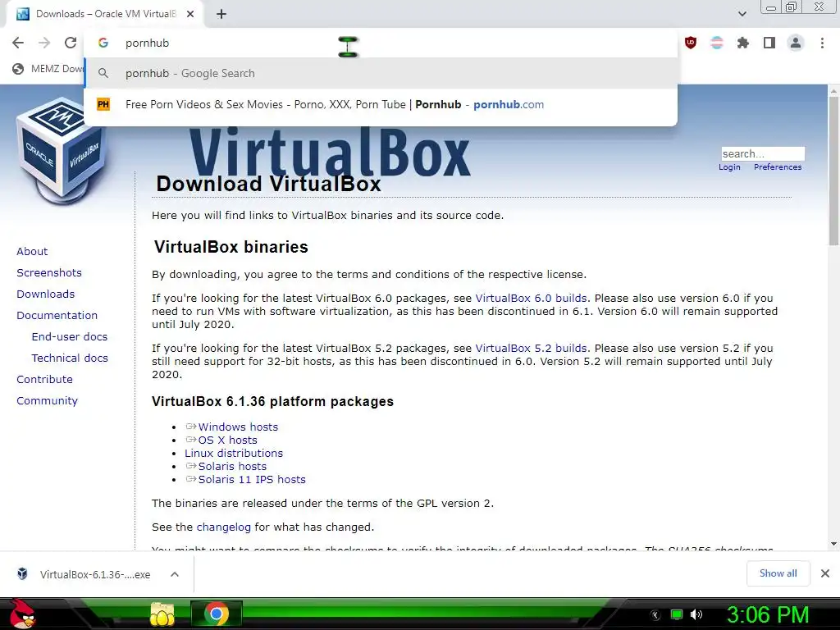Click the browser forward arrow

point(44,43)
